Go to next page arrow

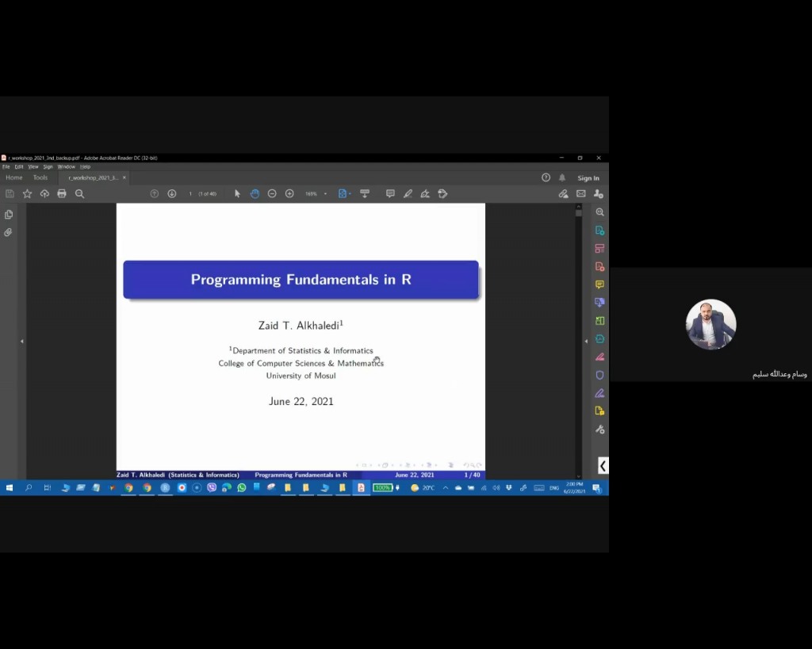[x=171, y=193]
